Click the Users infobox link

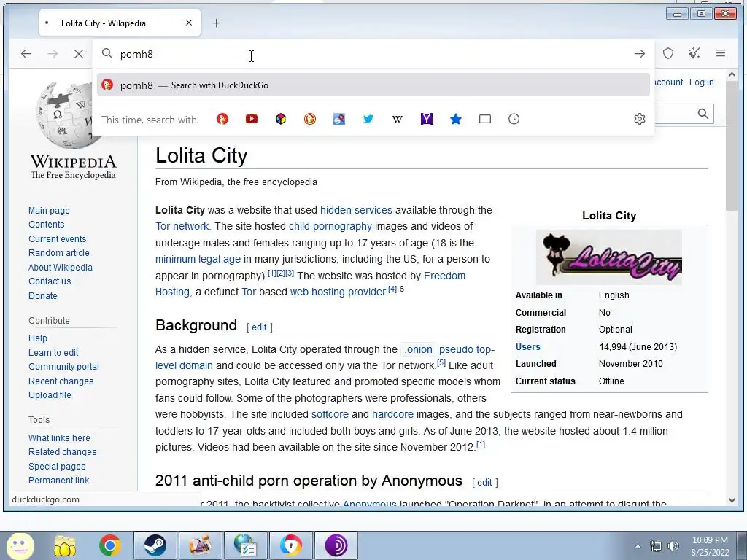pos(528,347)
